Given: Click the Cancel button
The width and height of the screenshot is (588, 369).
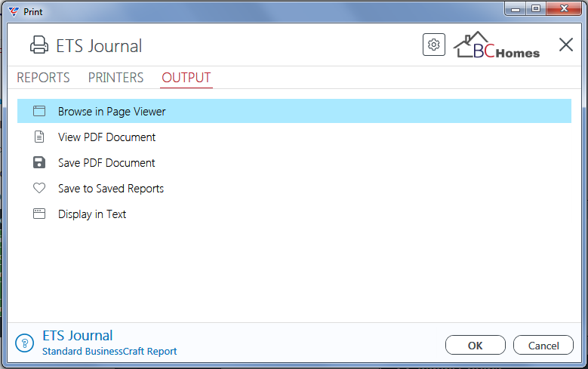Looking at the screenshot, I should 543,345.
